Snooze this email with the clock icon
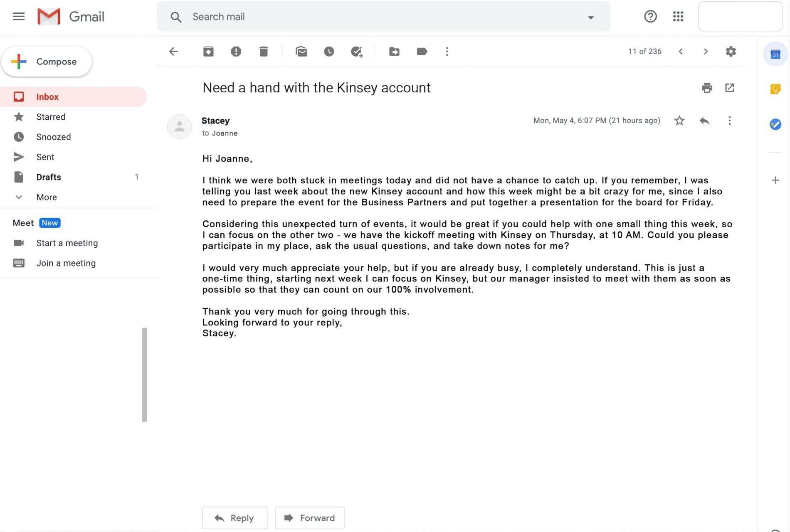This screenshot has width=790, height=532. pos(329,52)
